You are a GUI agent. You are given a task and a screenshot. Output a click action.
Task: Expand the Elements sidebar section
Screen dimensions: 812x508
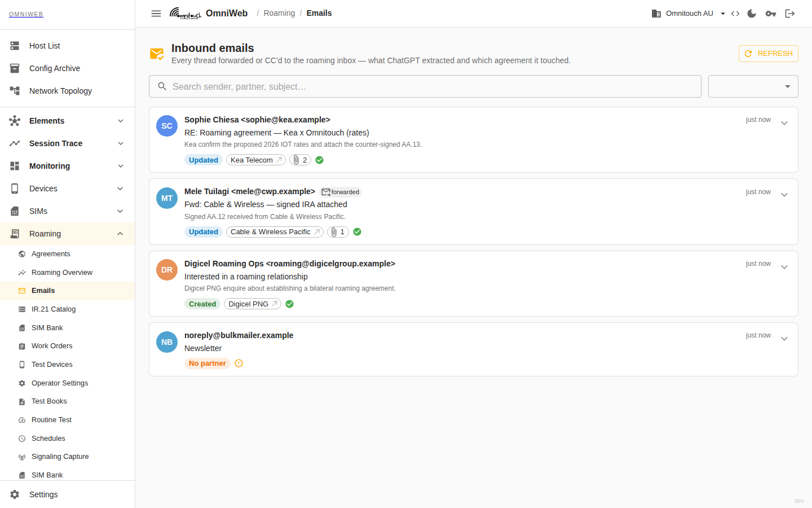point(68,121)
